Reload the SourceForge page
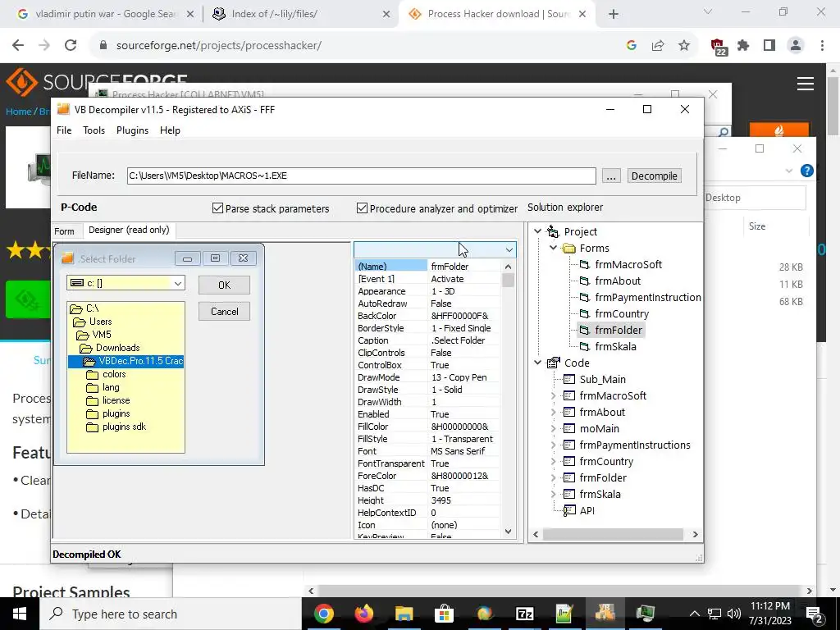Image resolution: width=840 pixels, height=630 pixels. point(71,46)
